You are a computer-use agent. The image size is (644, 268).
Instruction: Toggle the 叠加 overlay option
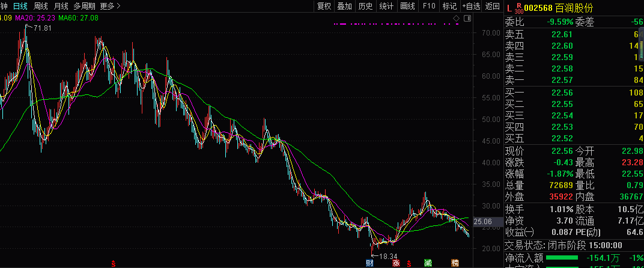point(345,6)
